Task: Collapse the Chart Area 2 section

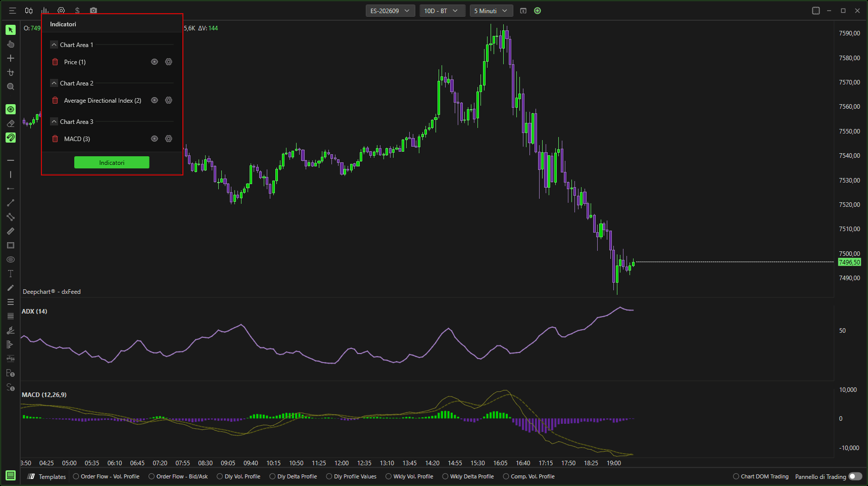Action: [x=54, y=83]
